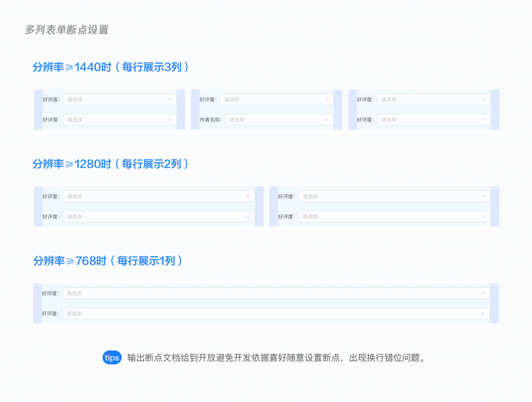Open the right 1280 bottom 好评度 dropdown
The width and height of the screenshot is (532, 402).
tap(394, 216)
